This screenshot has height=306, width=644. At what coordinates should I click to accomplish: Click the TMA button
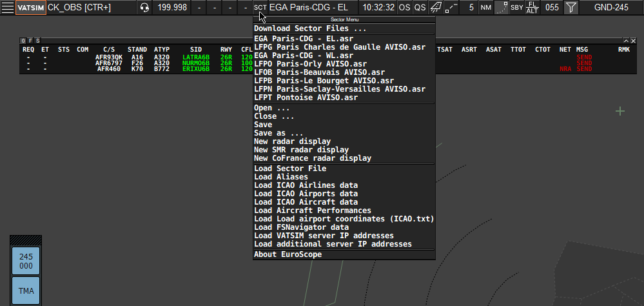(26, 291)
